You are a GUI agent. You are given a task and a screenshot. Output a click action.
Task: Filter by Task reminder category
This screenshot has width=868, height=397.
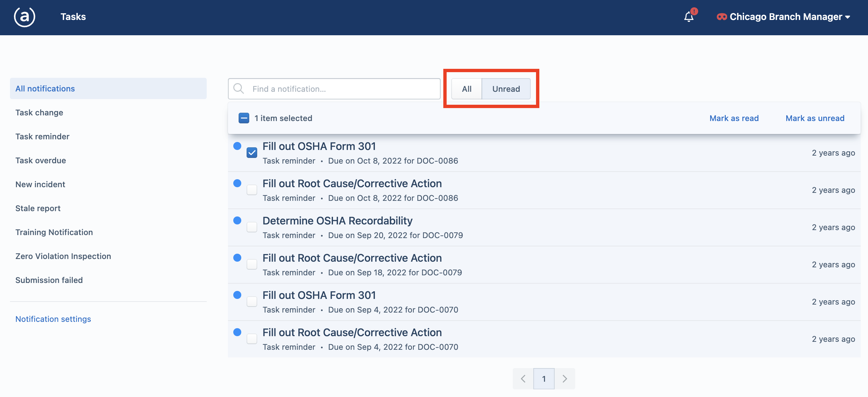43,137
